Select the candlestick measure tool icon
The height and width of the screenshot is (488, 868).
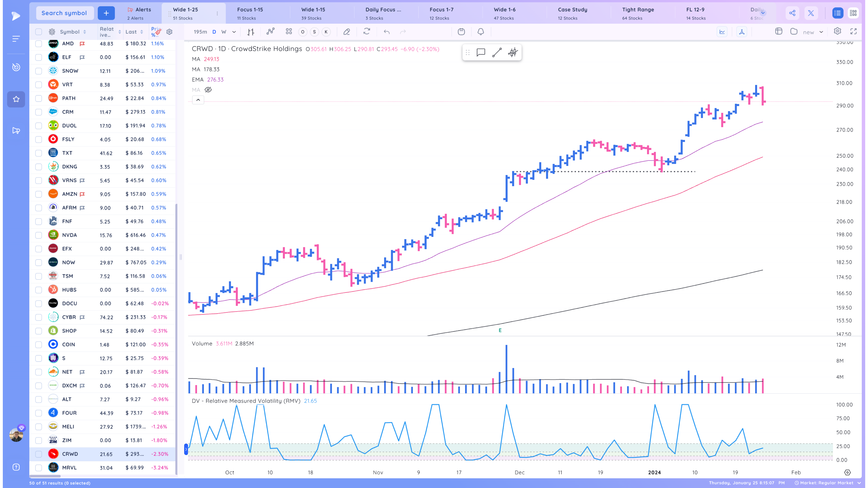[513, 53]
